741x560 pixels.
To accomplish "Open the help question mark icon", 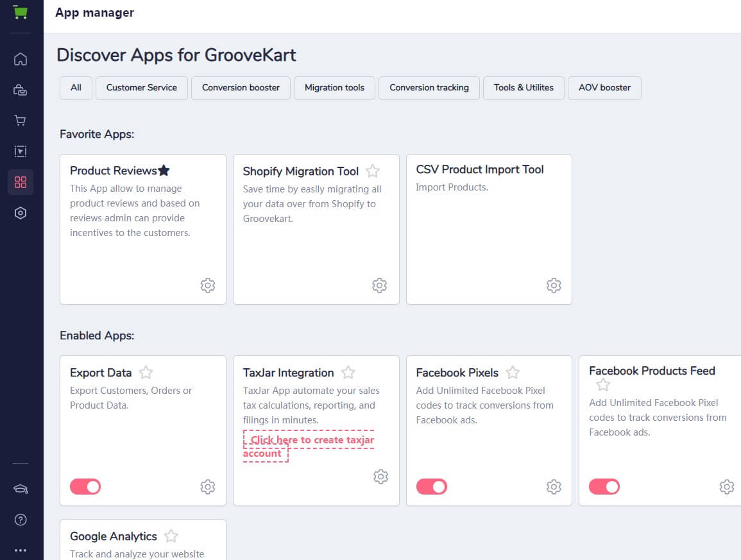I will (x=21, y=520).
